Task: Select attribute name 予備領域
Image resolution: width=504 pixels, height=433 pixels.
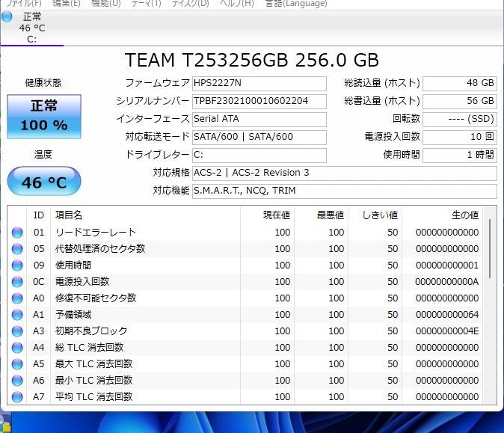Action: pyautogui.click(x=73, y=315)
